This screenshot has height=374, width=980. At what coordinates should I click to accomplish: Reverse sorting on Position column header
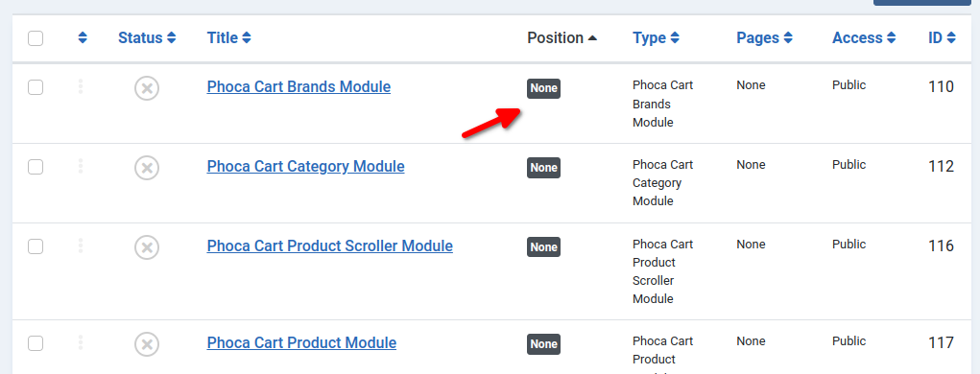[x=562, y=38]
